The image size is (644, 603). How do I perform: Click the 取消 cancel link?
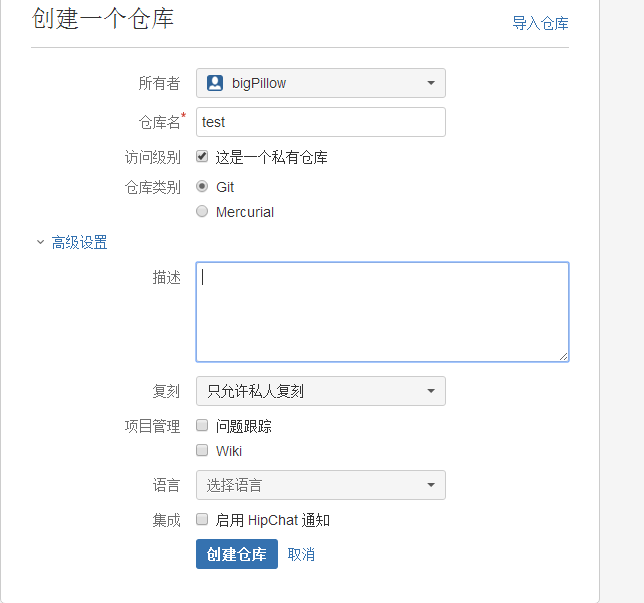coord(301,555)
